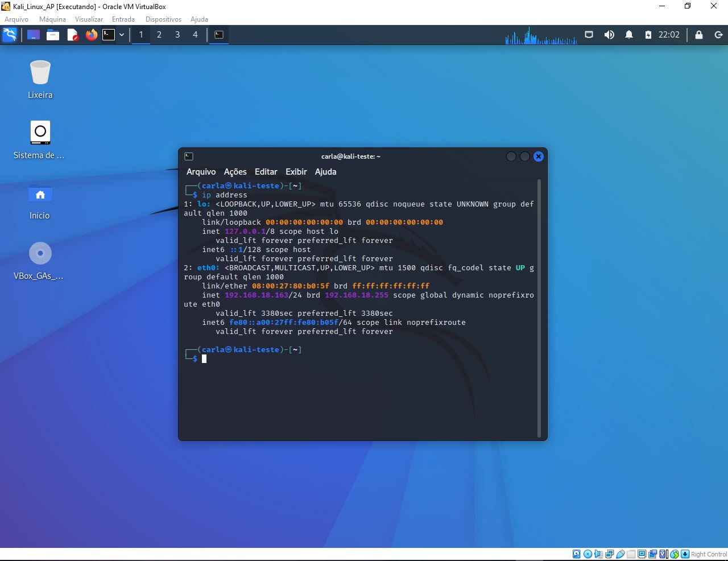
Task: Click the eth0: interface name
Action: [208, 268]
